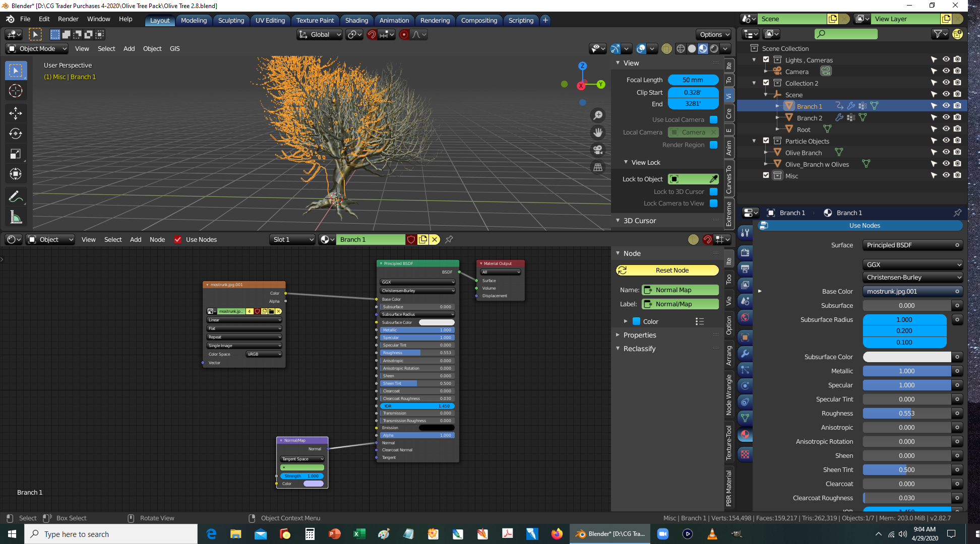
Task: Click the Focal Length 50 mm field
Action: (x=693, y=80)
